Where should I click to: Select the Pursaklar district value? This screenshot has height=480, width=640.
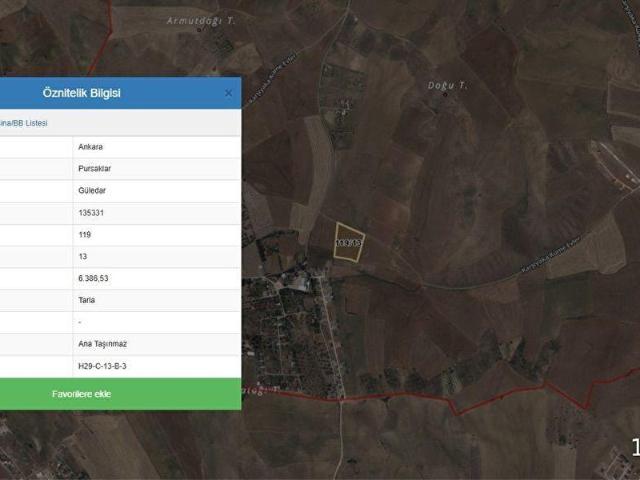[x=95, y=169]
